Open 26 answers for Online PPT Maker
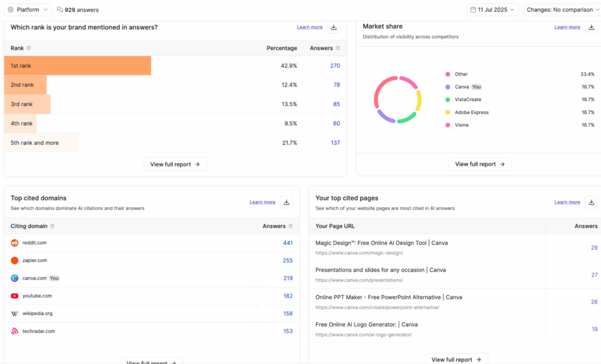 point(594,302)
